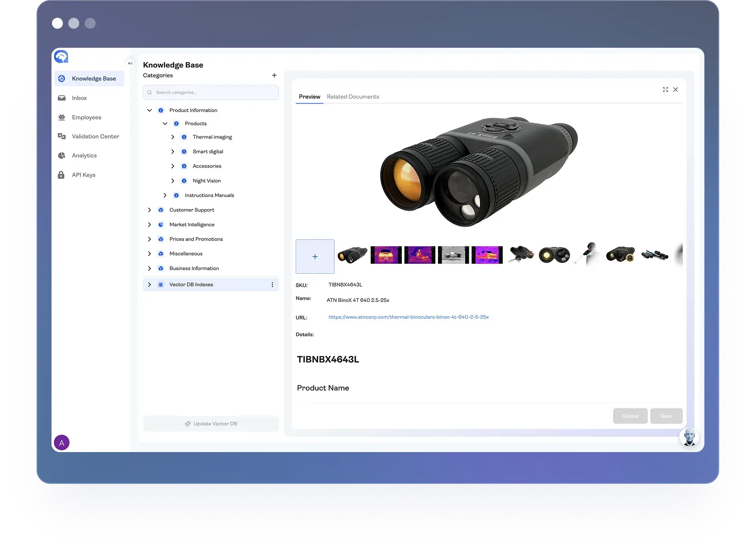Image resolution: width=756 pixels, height=555 pixels.
Task: Go to the Employees section
Action: point(86,117)
